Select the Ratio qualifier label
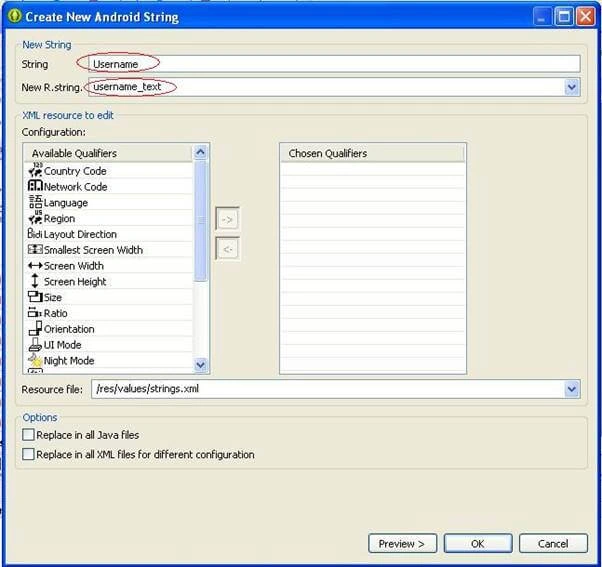 (x=56, y=313)
